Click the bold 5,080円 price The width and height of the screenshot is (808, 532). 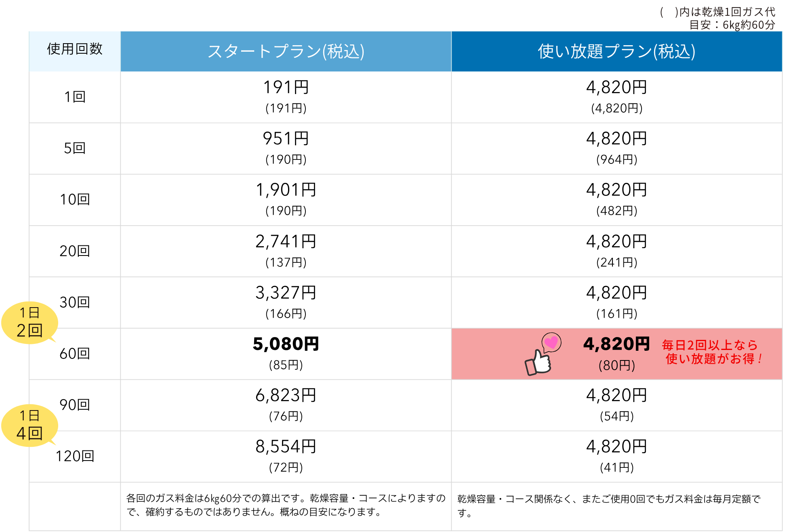pos(286,344)
